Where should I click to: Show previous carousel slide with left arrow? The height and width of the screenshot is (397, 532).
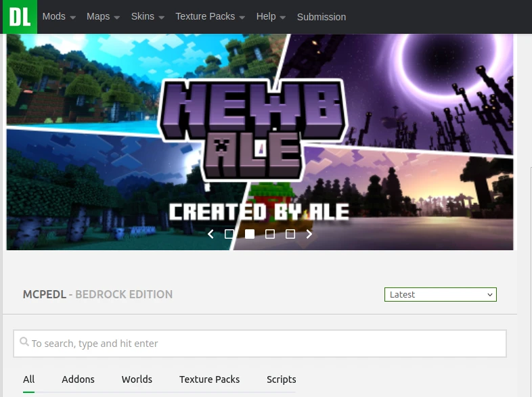(x=210, y=234)
